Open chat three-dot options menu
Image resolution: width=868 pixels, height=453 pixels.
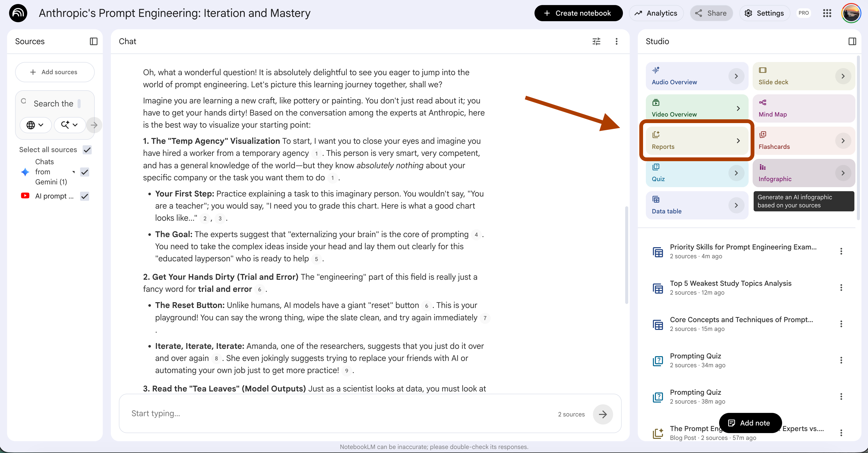point(616,41)
